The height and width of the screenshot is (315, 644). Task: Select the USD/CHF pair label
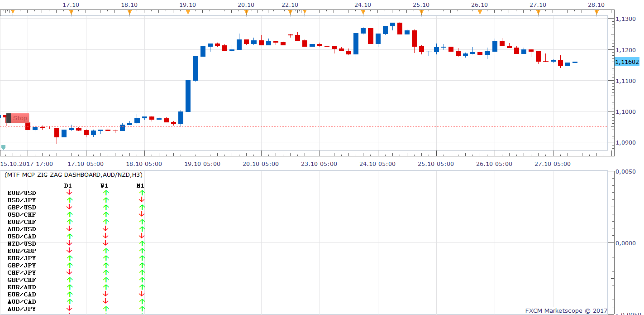pos(22,214)
